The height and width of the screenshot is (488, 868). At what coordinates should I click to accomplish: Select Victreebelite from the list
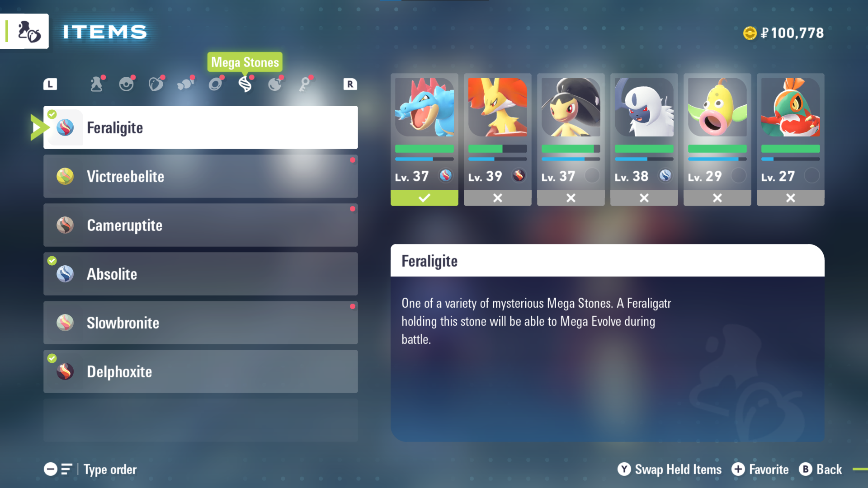[201, 176]
